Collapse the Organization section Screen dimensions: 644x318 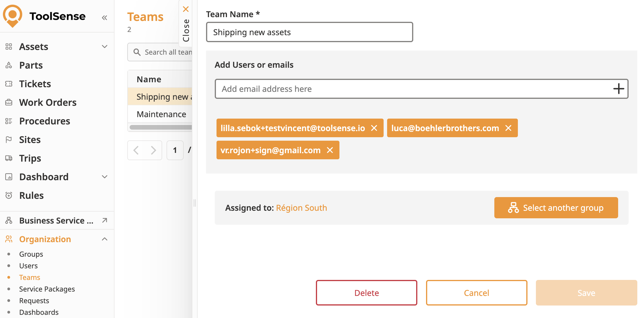pos(105,239)
